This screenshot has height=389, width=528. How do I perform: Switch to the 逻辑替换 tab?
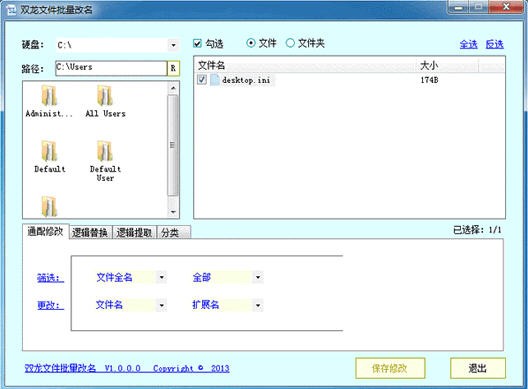click(90, 232)
